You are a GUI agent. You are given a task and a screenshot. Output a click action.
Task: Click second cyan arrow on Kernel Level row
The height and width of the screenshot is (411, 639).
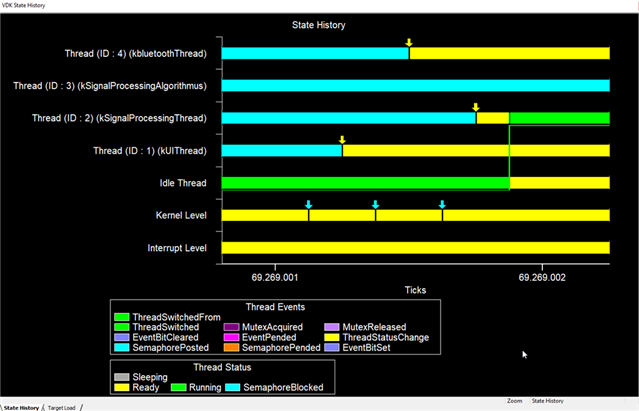375,204
